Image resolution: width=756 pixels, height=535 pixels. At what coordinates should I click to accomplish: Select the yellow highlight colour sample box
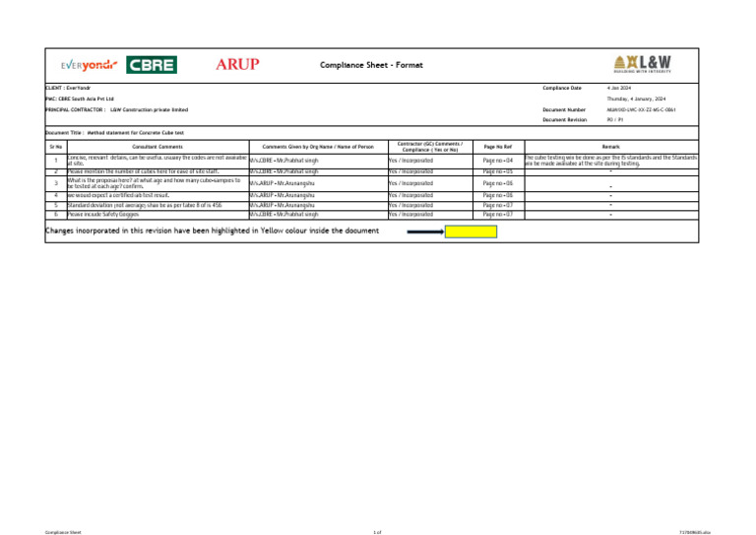point(471,232)
